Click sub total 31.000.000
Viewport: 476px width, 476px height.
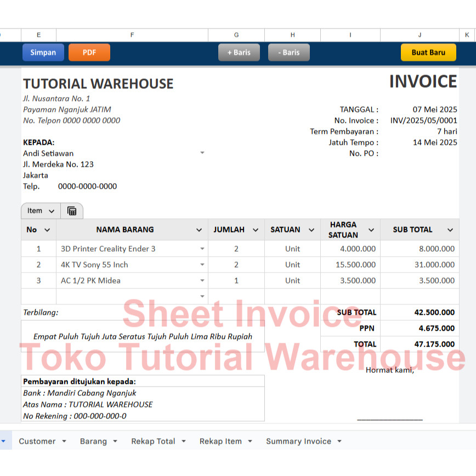click(434, 264)
